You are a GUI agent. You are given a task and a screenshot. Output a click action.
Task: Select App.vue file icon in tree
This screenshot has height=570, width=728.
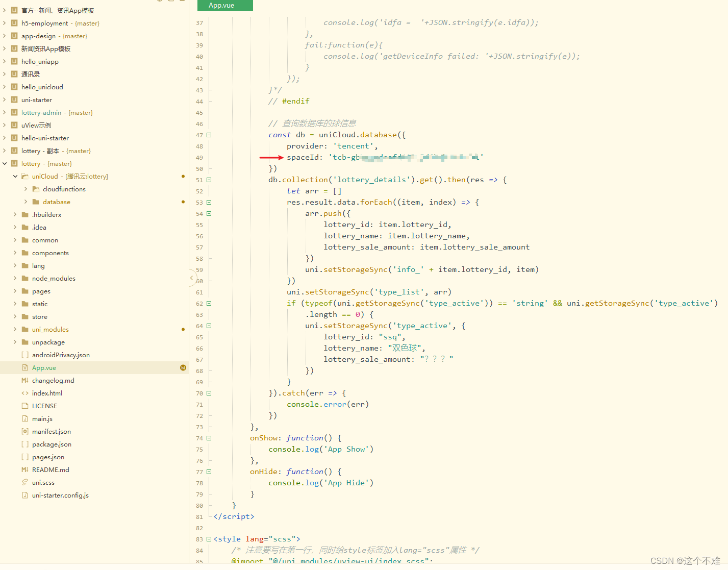(x=25, y=367)
